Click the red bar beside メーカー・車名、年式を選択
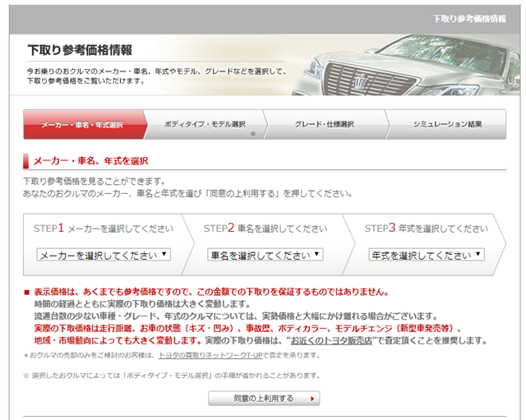This screenshot has width=526, height=420. pyautogui.click(x=25, y=160)
